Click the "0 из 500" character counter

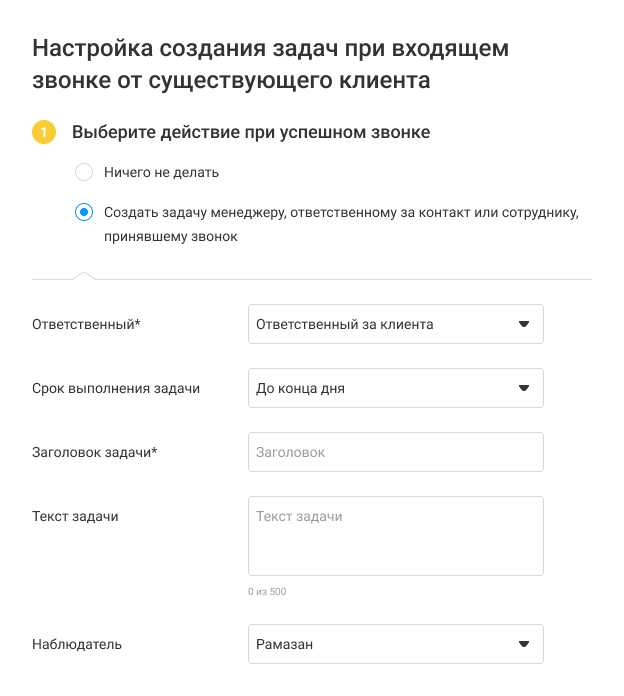267,592
